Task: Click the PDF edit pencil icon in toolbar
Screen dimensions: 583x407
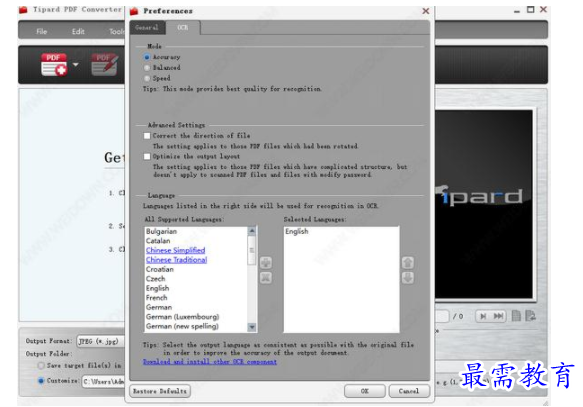Action: pyautogui.click(x=104, y=65)
